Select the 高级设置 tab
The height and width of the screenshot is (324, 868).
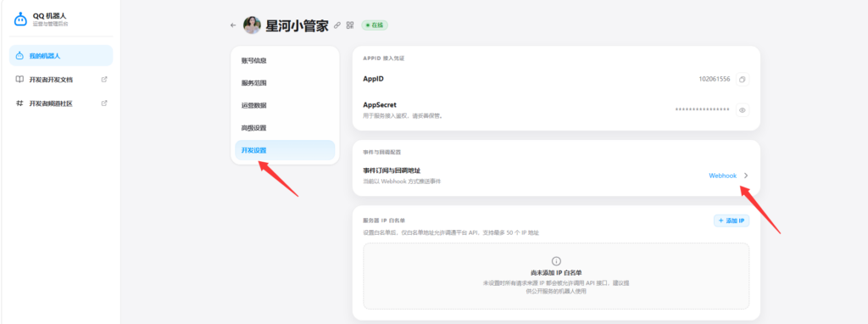285,128
